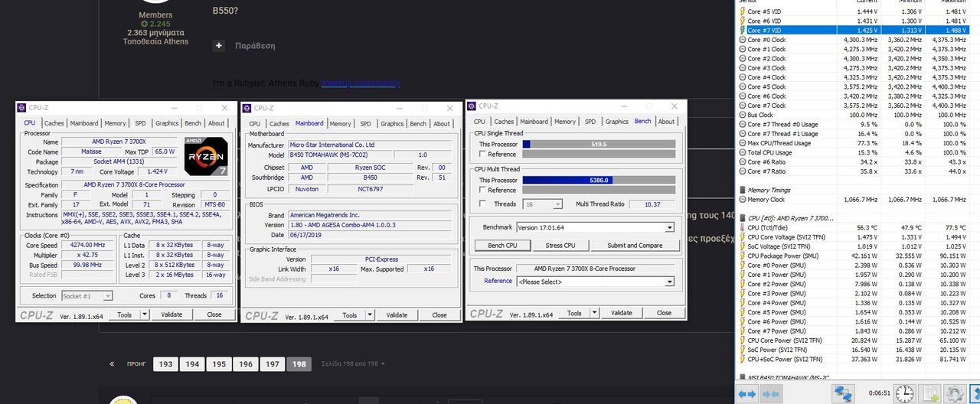The height and width of the screenshot is (404, 980).
Task: Click the HWiNFO clock reset icon
Action: click(905, 394)
